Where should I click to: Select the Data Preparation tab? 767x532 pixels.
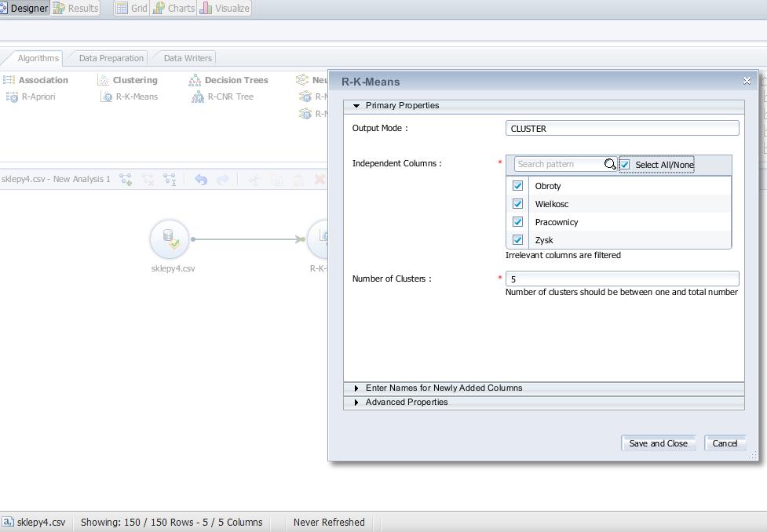point(111,58)
